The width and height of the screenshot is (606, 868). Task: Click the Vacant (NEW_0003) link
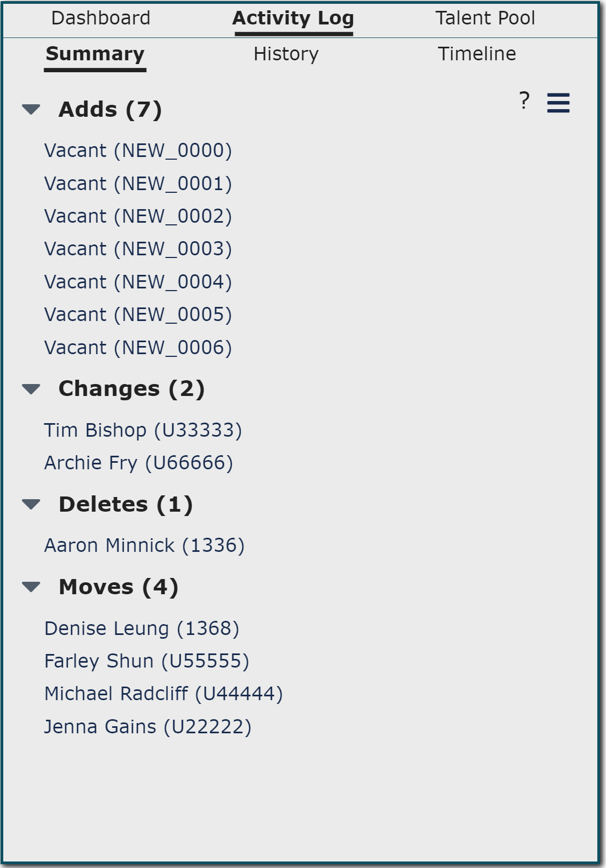(x=138, y=249)
